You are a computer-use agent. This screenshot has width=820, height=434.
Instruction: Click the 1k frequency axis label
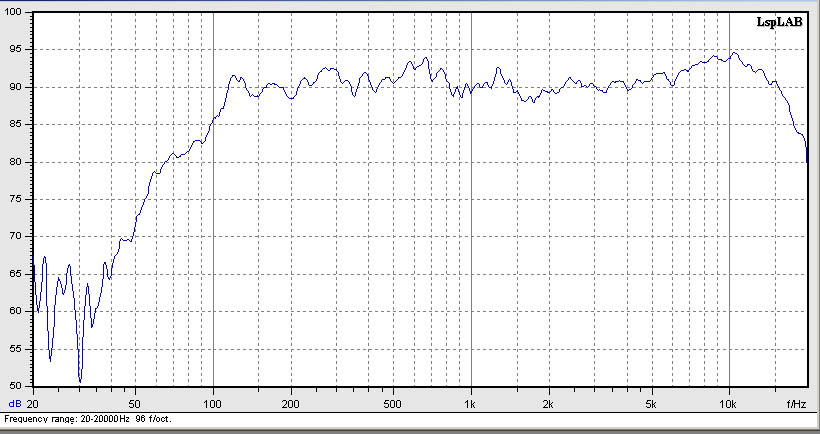[x=470, y=404]
